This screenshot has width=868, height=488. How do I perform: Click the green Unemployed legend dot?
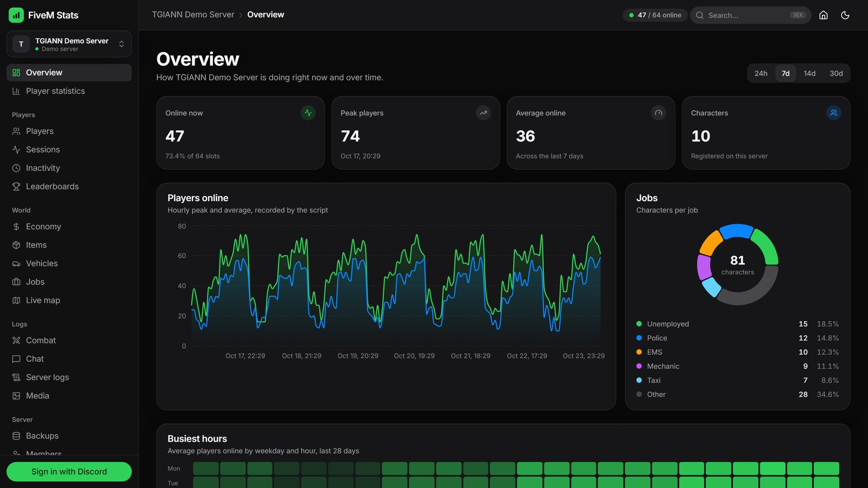639,324
